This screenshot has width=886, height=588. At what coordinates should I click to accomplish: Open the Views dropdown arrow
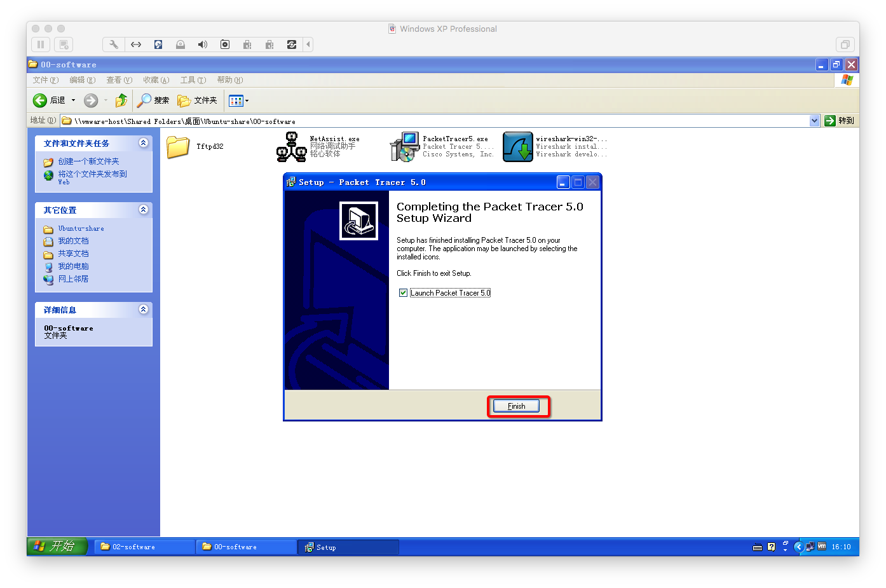[x=247, y=100]
